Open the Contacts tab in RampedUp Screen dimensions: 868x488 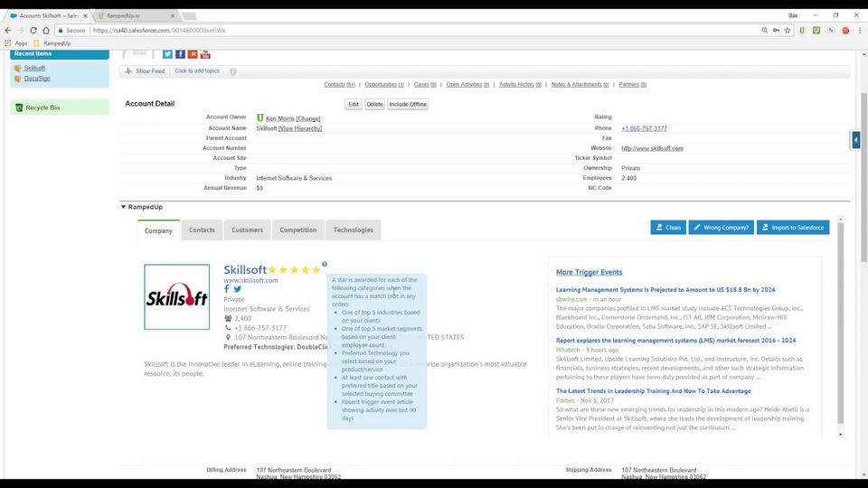point(202,230)
